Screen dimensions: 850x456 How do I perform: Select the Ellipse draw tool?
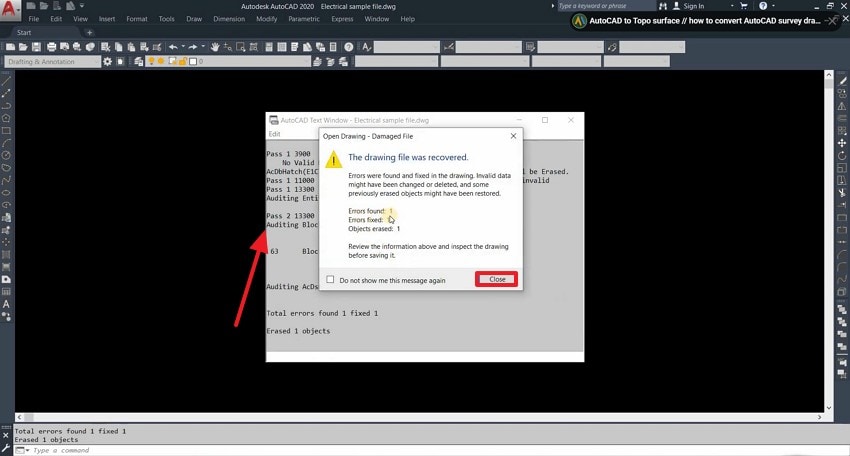click(x=6, y=192)
